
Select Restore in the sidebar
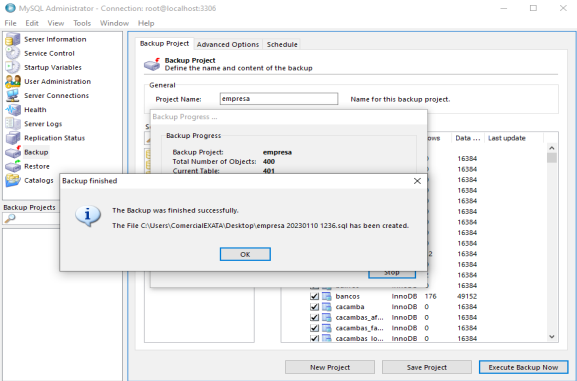(x=37, y=166)
